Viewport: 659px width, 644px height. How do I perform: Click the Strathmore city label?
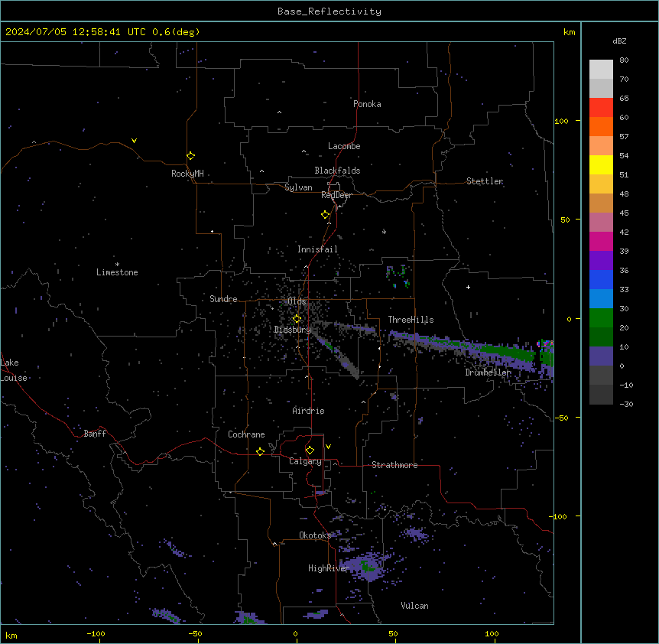point(394,465)
